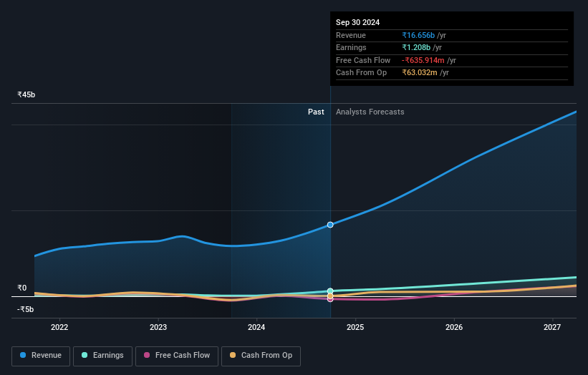
Task: Click the 2025 x-axis label
Action: click(355, 328)
